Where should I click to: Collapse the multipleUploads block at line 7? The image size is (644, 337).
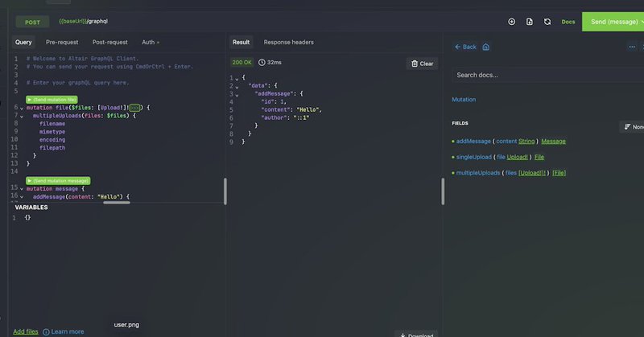[22, 117]
